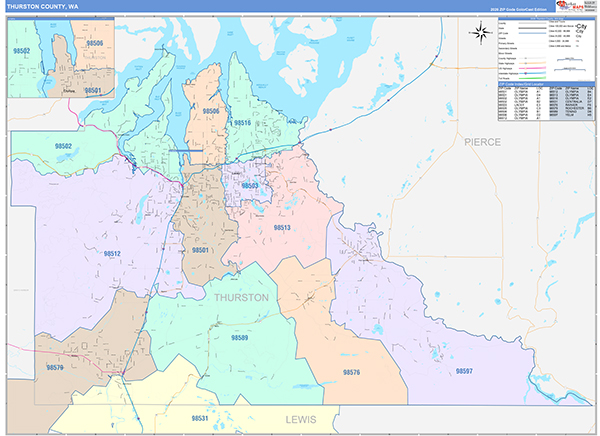Screen dimensions: 600x436
Task: Click the 98512 ZIP code label
Action: [112, 253]
